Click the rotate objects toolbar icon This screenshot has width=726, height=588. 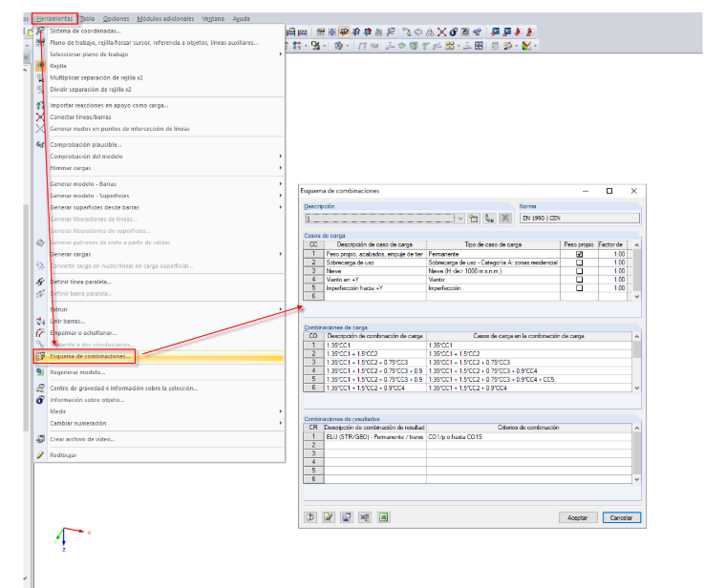pyautogui.click(x=418, y=31)
